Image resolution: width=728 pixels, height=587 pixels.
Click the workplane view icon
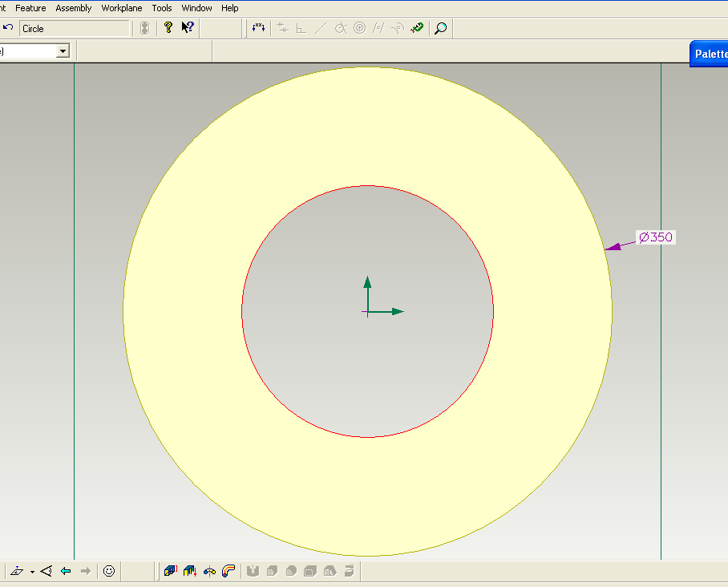17,571
